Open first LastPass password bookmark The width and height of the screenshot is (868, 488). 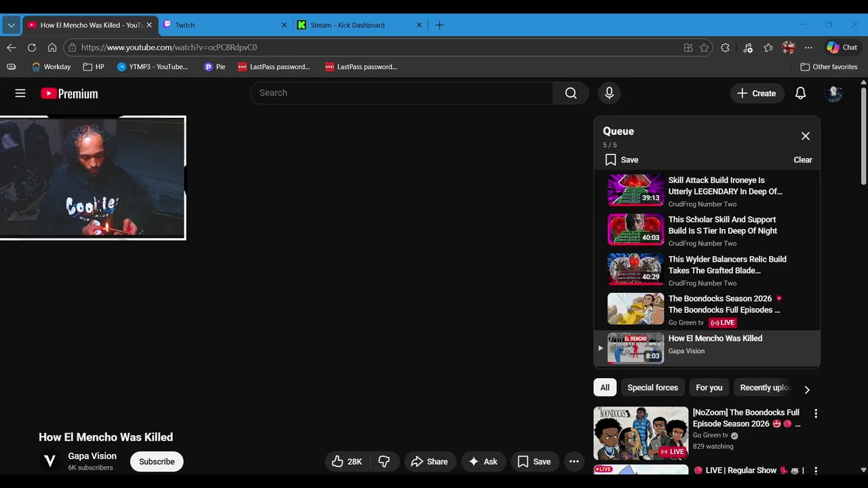(274, 67)
